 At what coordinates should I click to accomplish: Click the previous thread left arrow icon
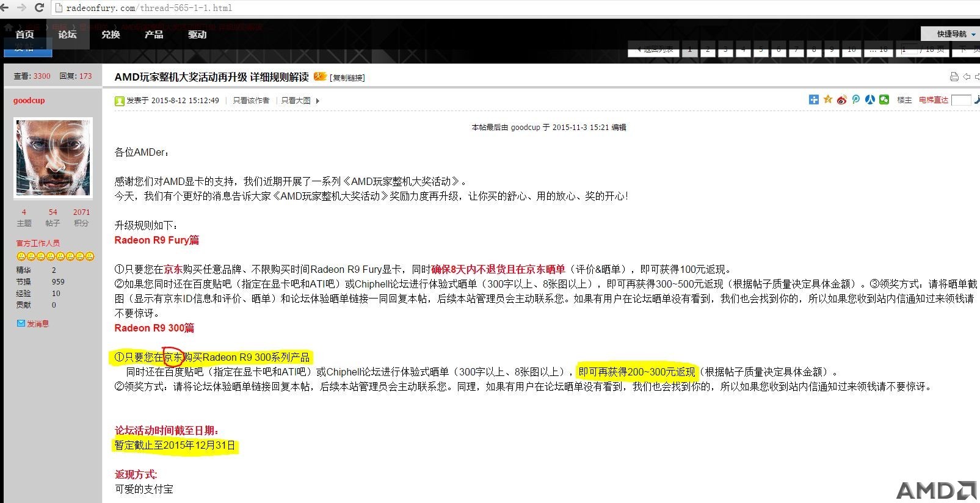967,76
